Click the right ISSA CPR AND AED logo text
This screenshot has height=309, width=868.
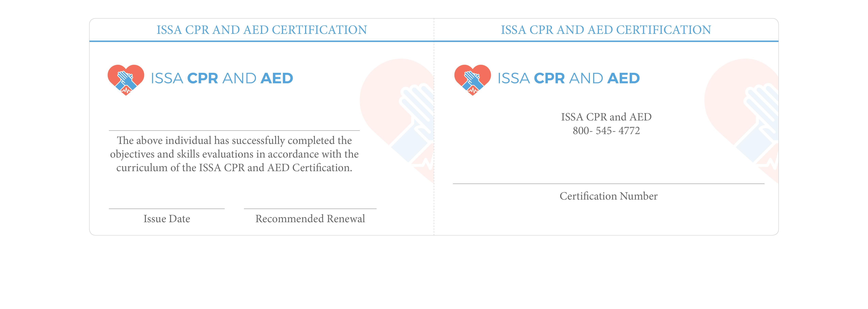pos(568,78)
